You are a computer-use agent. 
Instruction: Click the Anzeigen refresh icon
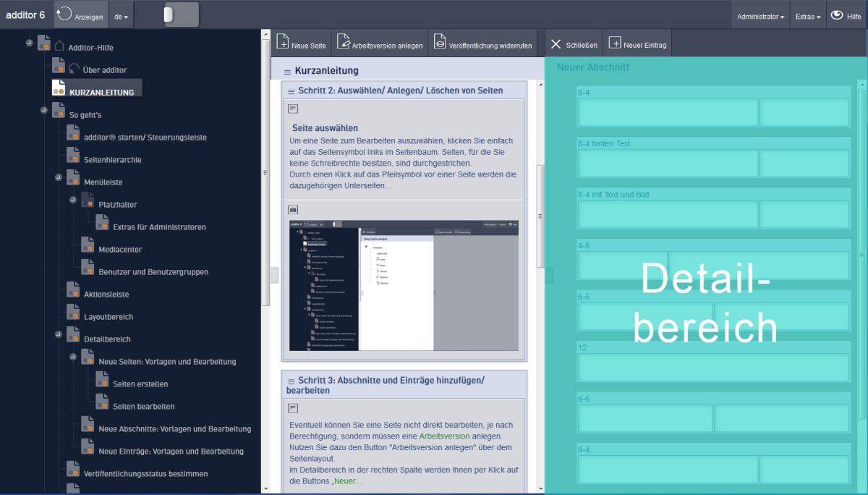coord(64,14)
